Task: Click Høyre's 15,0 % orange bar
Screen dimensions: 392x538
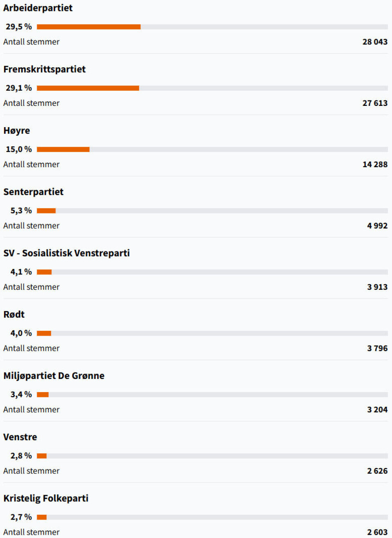Action: 63,150
